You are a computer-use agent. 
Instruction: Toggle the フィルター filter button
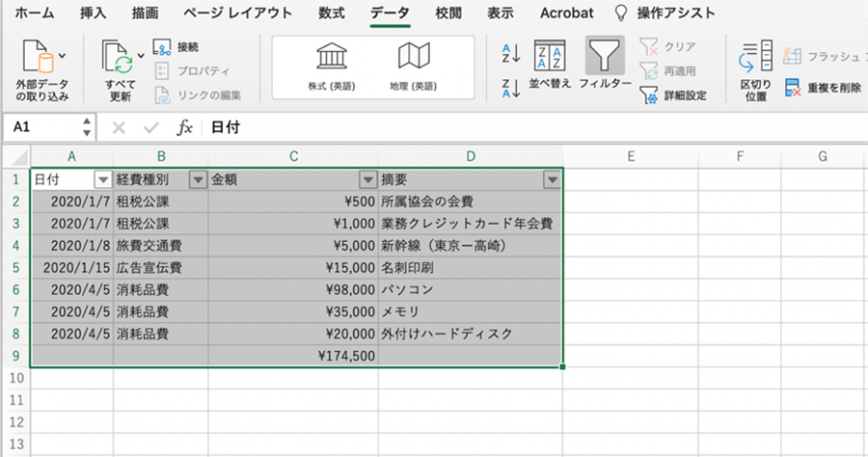pos(606,63)
